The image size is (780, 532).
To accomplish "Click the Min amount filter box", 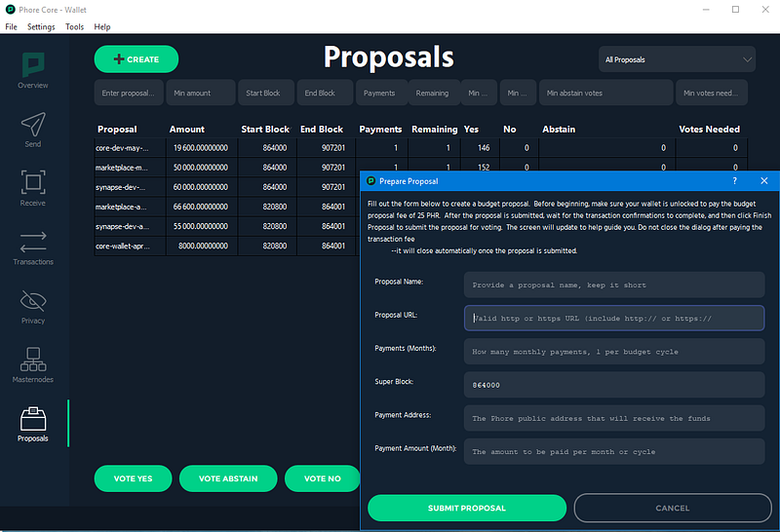I will pos(201,93).
